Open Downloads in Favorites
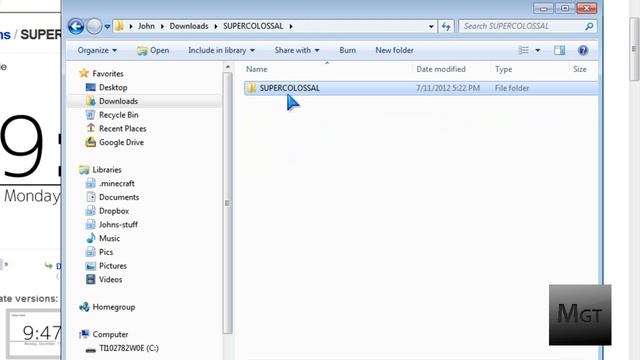 pos(118,101)
